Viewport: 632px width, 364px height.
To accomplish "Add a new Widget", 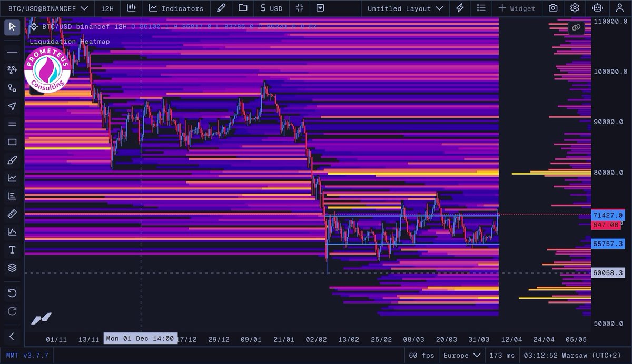I will 517,8.
